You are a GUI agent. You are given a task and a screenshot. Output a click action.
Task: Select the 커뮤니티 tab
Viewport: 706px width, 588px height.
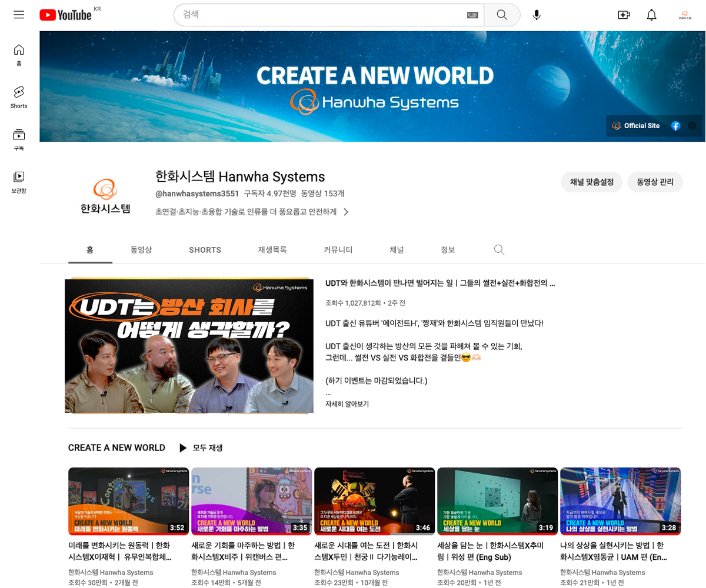pyautogui.click(x=338, y=250)
